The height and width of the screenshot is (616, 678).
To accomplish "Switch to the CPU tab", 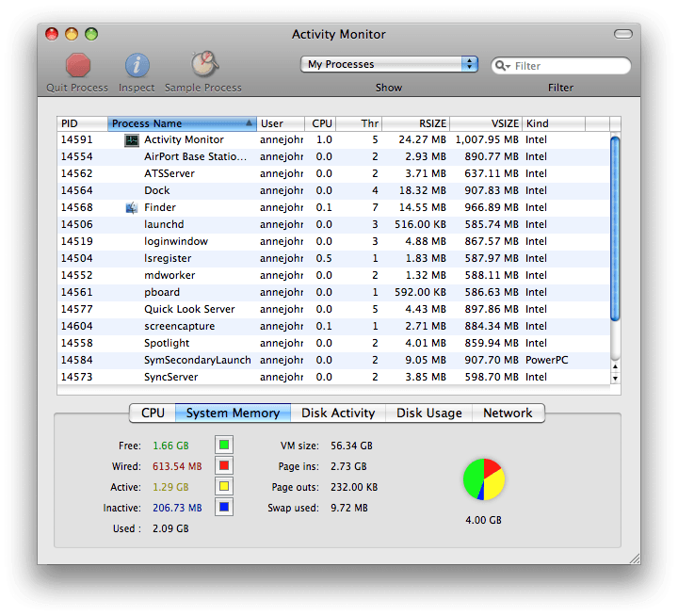I will click(153, 413).
